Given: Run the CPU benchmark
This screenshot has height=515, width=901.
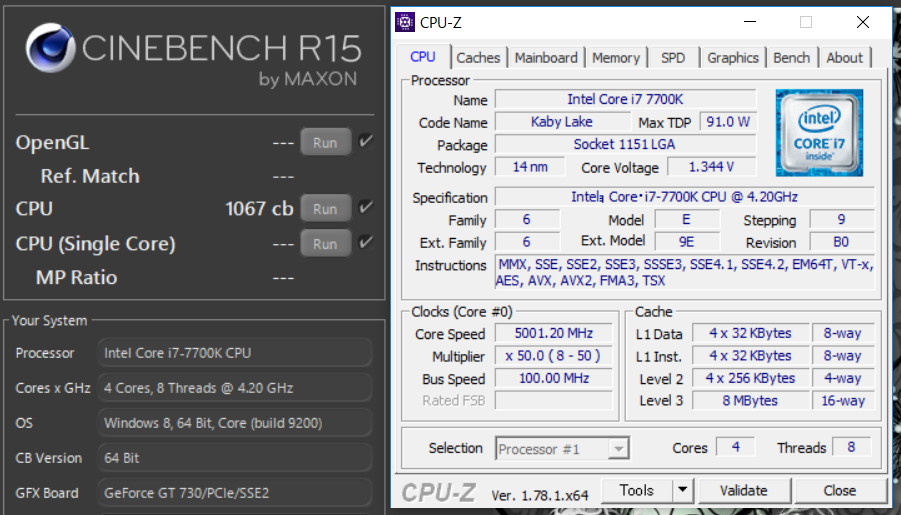Looking at the screenshot, I should [x=325, y=208].
